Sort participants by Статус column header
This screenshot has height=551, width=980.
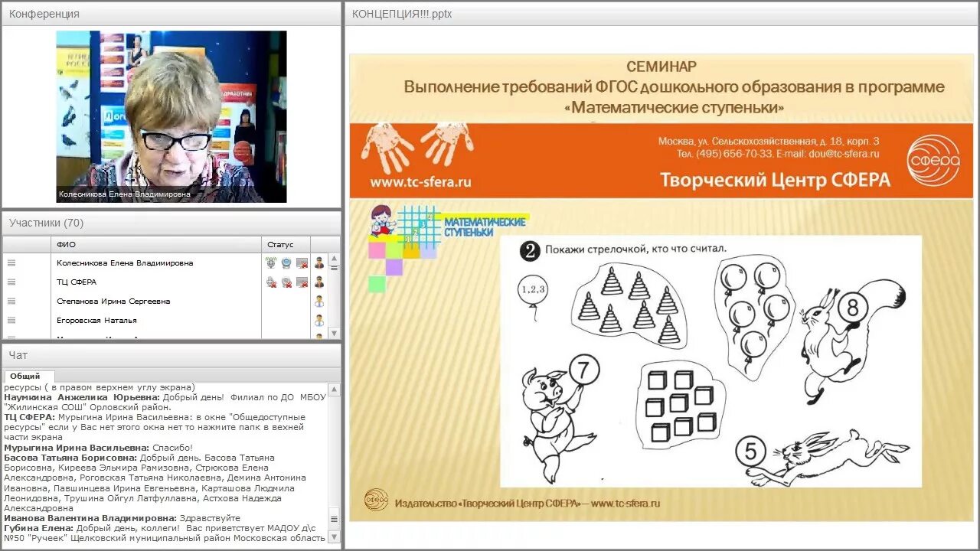(x=286, y=244)
